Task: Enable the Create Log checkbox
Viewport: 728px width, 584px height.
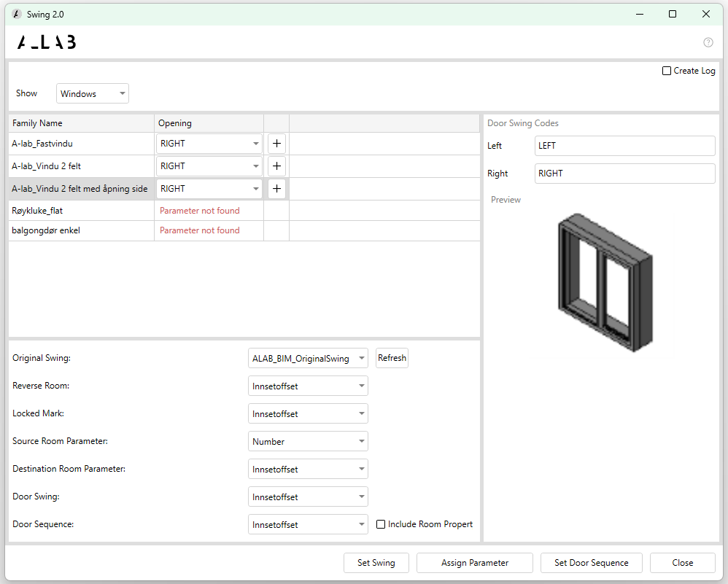Action: pyautogui.click(x=667, y=71)
